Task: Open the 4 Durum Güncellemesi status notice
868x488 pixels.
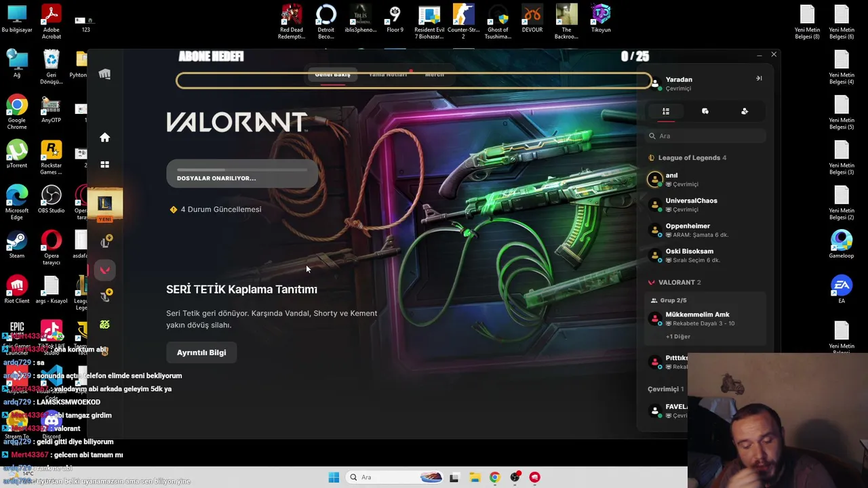Action: [216, 209]
